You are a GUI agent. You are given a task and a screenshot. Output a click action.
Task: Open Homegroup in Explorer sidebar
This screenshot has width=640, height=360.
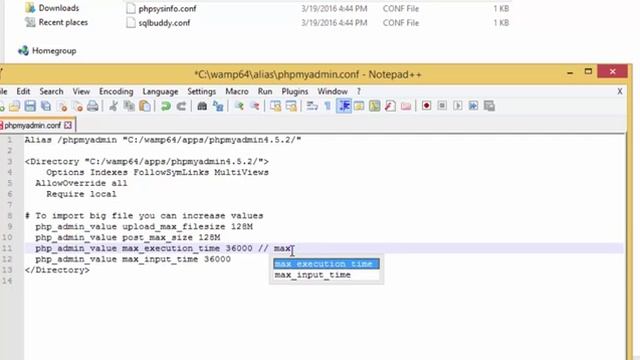[54, 51]
